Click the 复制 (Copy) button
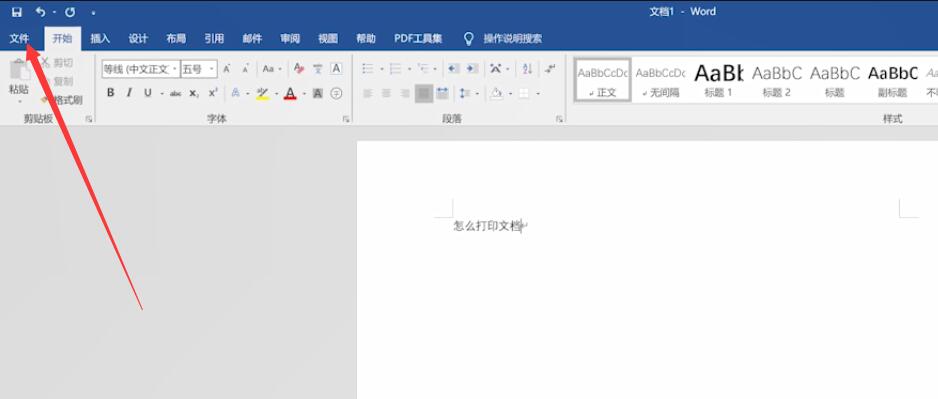 click(57, 81)
